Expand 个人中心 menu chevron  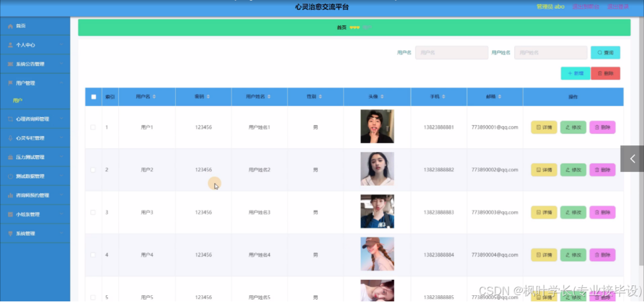[61, 45]
